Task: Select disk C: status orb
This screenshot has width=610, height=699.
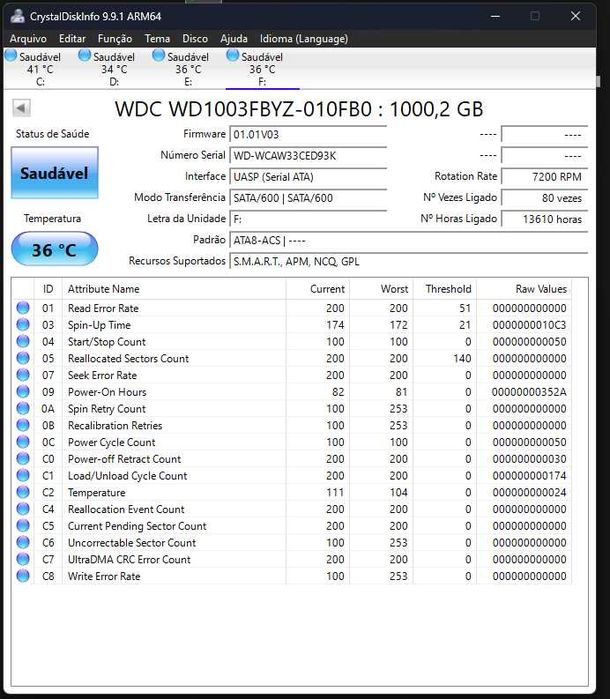Action: [x=11, y=56]
